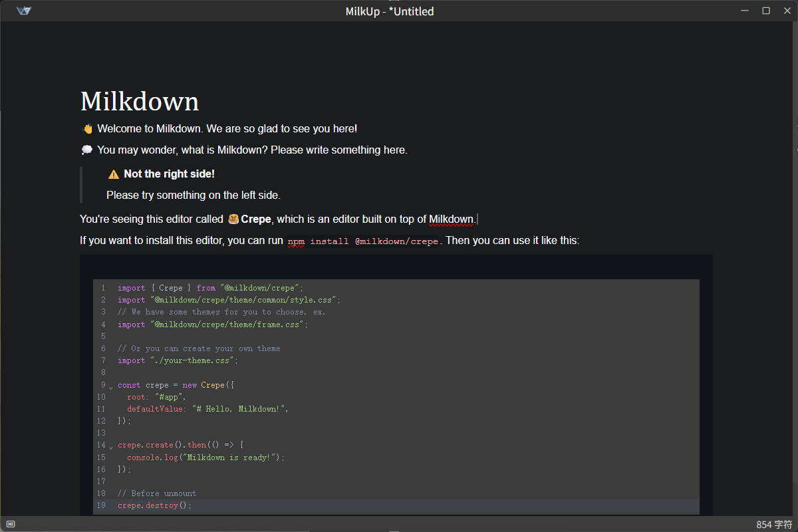Toggle the markdown source mode icon in status bar

pos(11,524)
